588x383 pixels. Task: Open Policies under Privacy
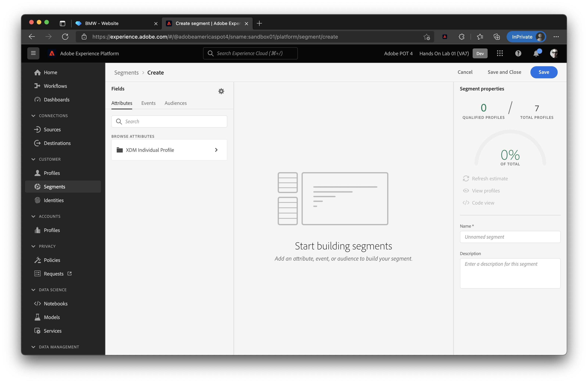(x=52, y=260)
